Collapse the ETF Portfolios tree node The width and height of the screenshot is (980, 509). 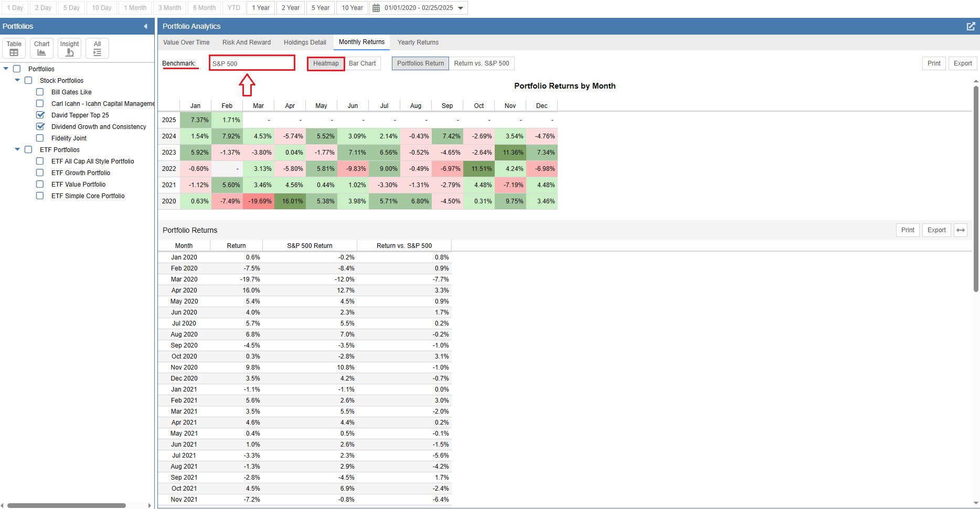tap(17, 149)
